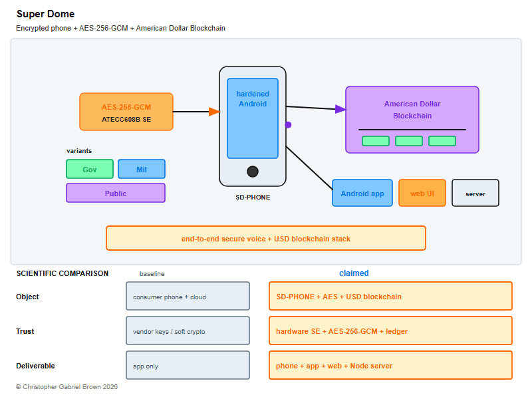
Task: Select the end-to-end secure voice banner
Action: coord(266,238)
